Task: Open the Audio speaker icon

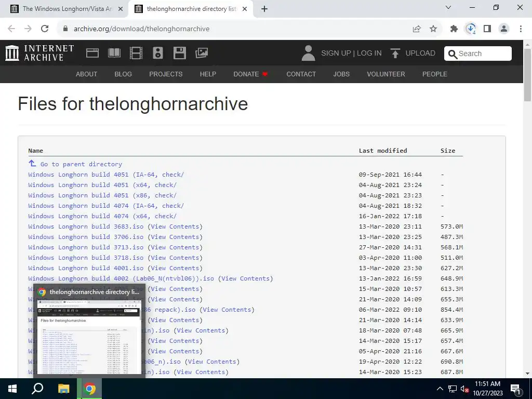Action: point(158,53)
